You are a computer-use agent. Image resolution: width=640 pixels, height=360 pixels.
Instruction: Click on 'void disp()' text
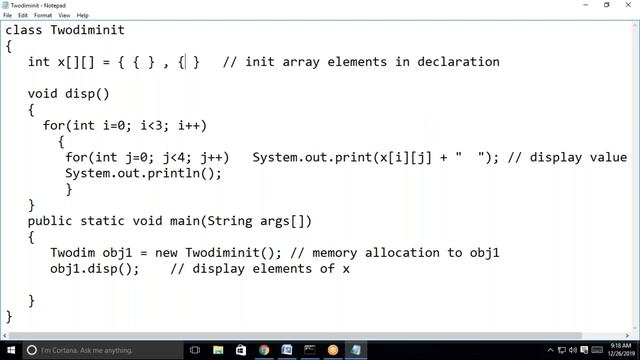click(x=69, y=94)
